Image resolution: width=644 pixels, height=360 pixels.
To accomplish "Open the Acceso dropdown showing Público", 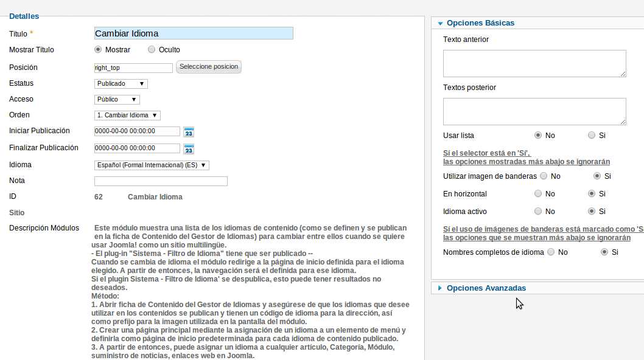I will [x=117, y=99].
